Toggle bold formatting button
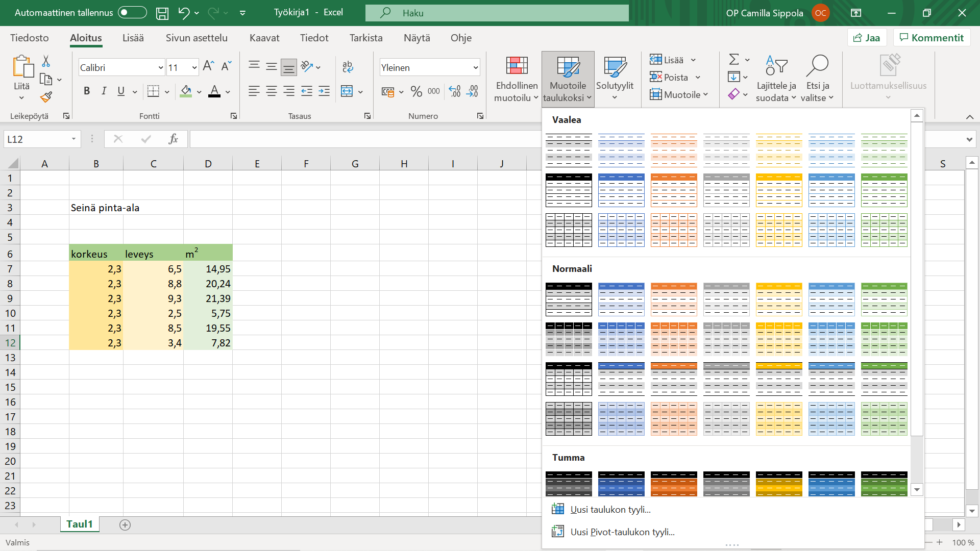The image size is (980, 551). point(87,91)
